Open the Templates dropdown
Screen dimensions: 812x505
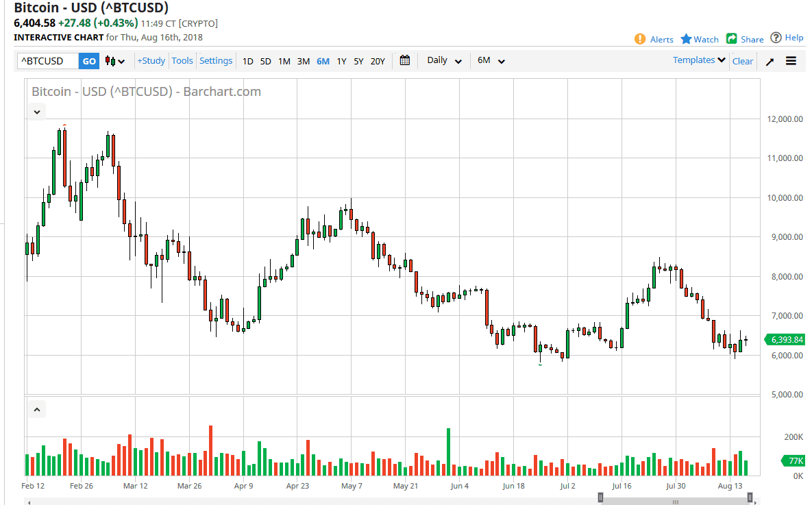[698, 60]
